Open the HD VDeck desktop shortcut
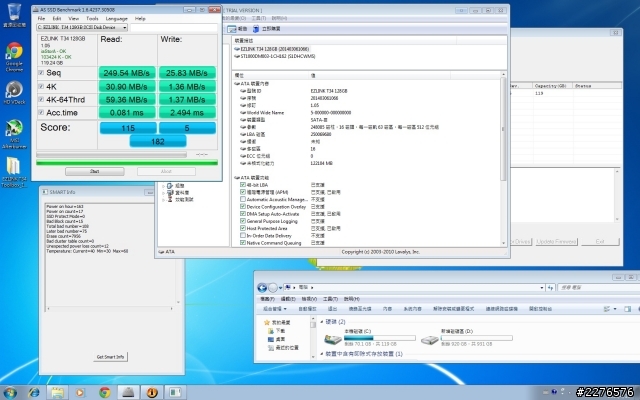The height and width of the screenshot is (400, 640). click(x=14, y=89)
